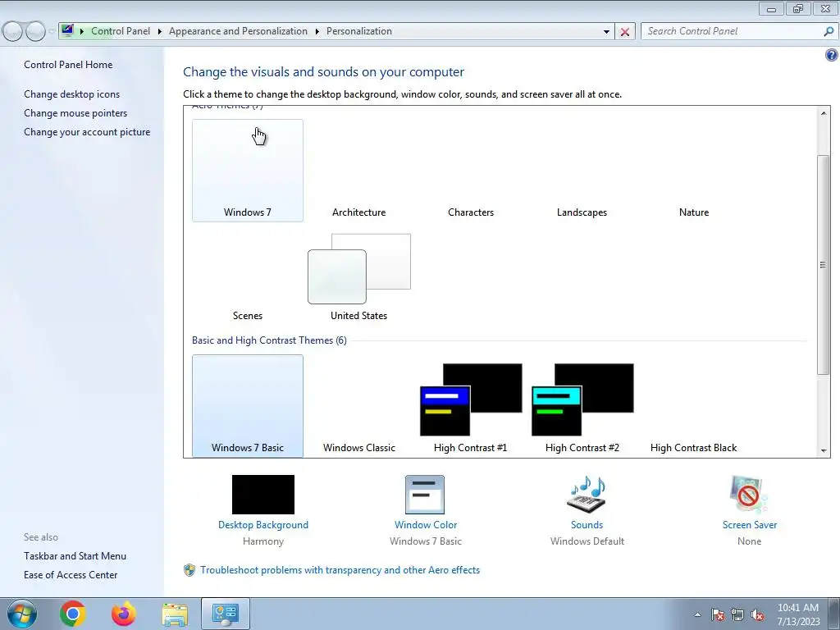
Task: Open Windows Explorer from taskbar
Action: coord(175,614)
